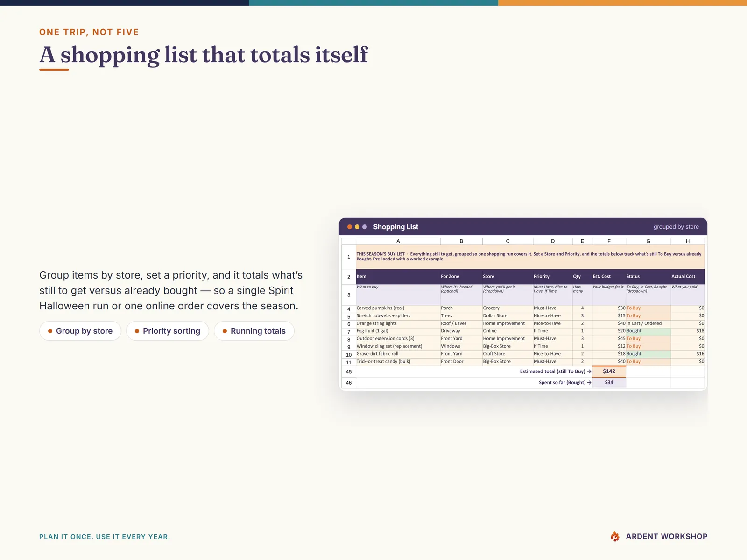Screen dimensions: 747x560
Task: Click the 'ONE TRIP, NOT FIVE' eyebrow text
Action: pyautogui.click(x=89, y=32)
